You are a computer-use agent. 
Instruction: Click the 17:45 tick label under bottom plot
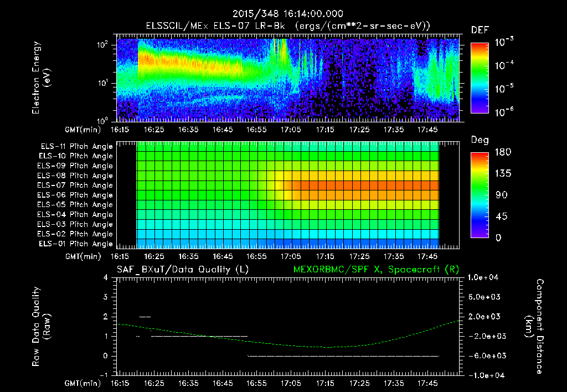tap(428, 383)
